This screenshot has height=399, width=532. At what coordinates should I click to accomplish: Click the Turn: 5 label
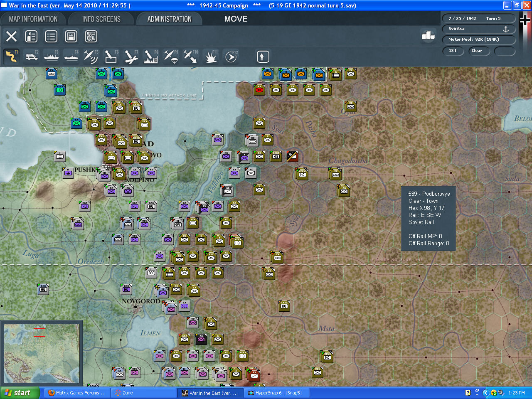[493, 18]
